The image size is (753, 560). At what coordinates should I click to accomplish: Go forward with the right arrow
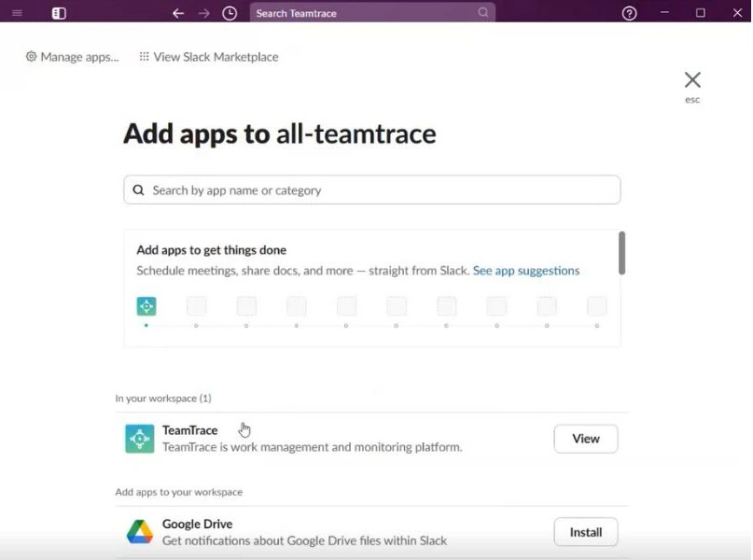204,13
